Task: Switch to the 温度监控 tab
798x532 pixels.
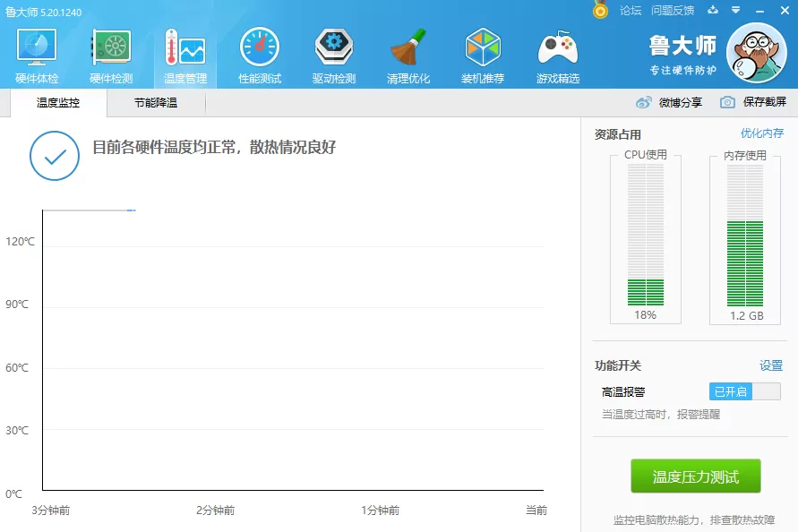Action: (58, 103)
